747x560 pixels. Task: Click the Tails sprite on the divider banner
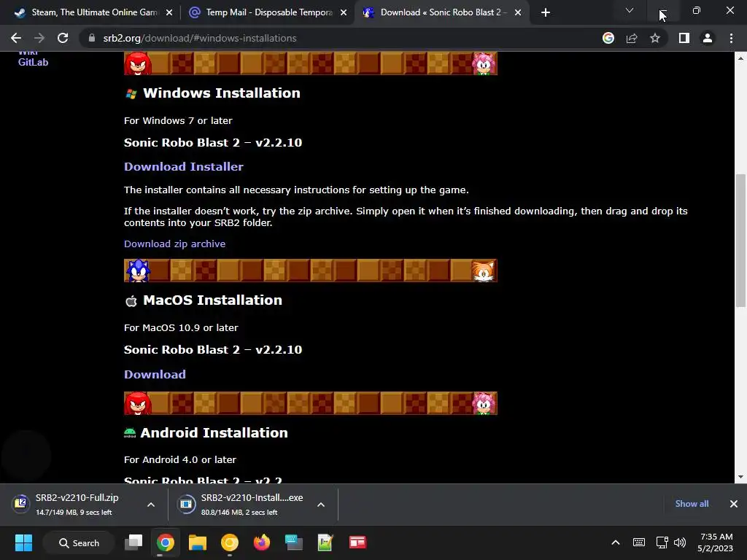pyautogui.click(x=483, y=271)
